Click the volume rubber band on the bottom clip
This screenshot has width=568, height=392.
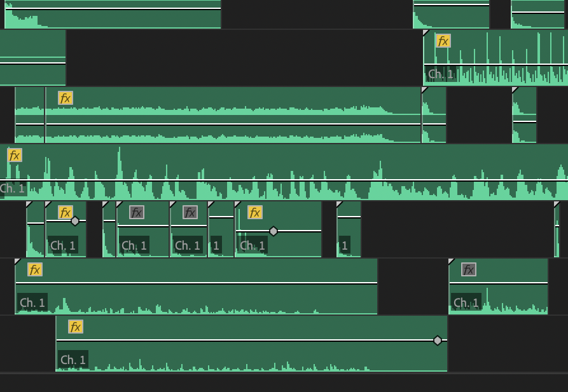[254, 341]
